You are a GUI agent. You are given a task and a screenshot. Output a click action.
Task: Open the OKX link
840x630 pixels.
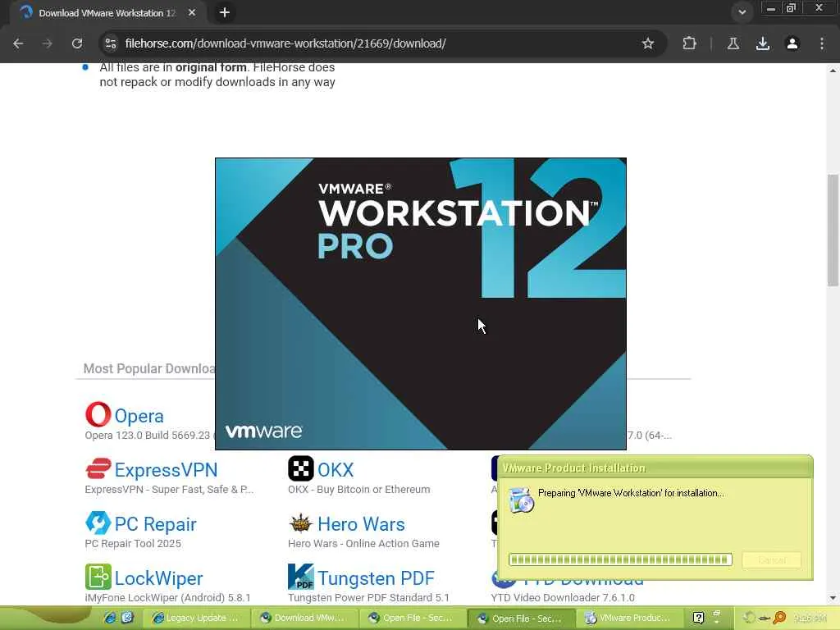pyautogui.click(x=336, y=470)
